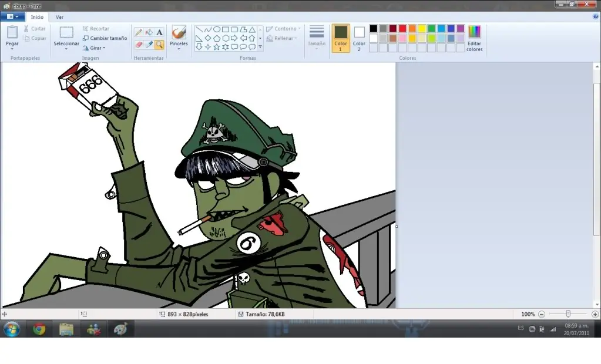601x364 pixels.
Task: Pick the Oval shape
Action: (x=217, y=29)
